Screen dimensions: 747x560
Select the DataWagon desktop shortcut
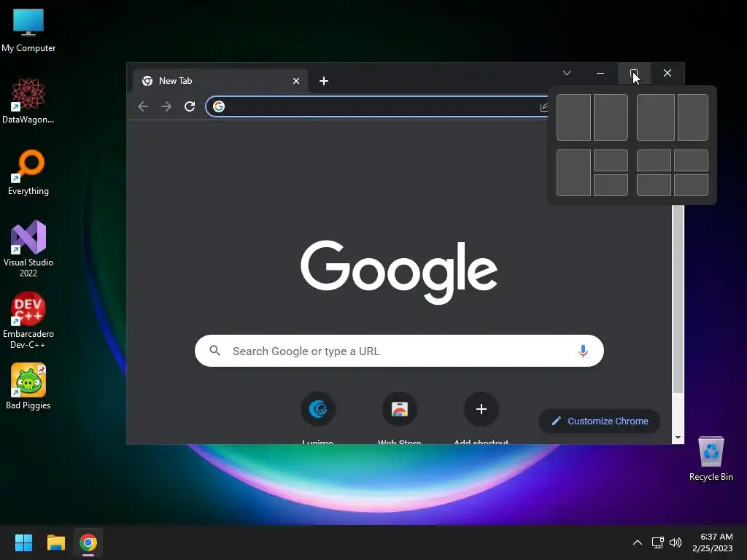(x=28, y=101)
